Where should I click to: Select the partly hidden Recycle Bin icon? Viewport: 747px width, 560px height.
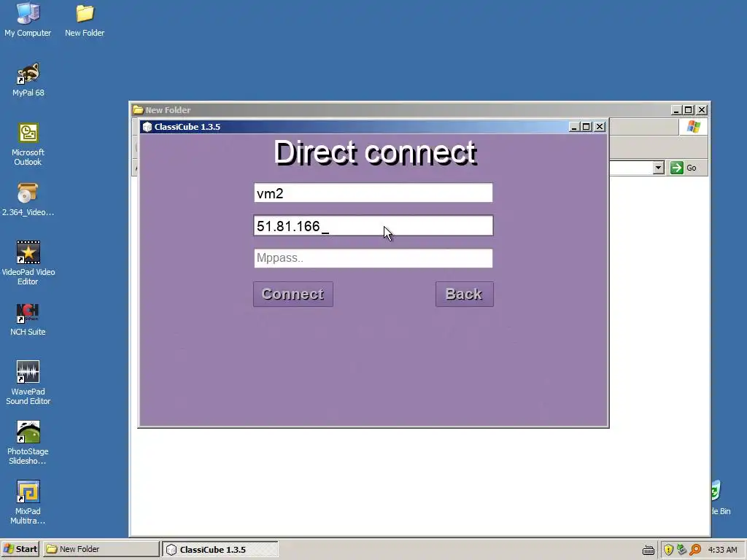click(x=720, y=497)
